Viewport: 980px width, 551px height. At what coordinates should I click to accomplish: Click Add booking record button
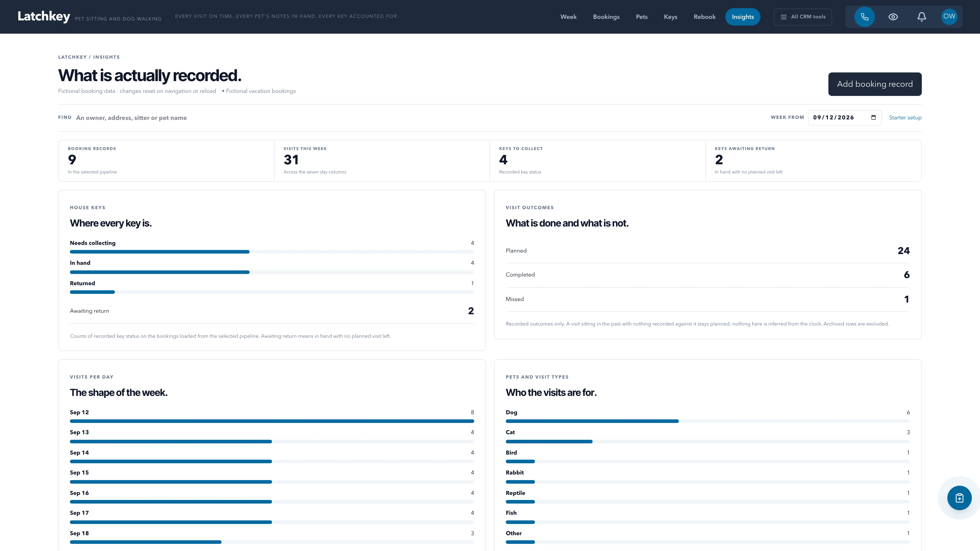[875, 84]
